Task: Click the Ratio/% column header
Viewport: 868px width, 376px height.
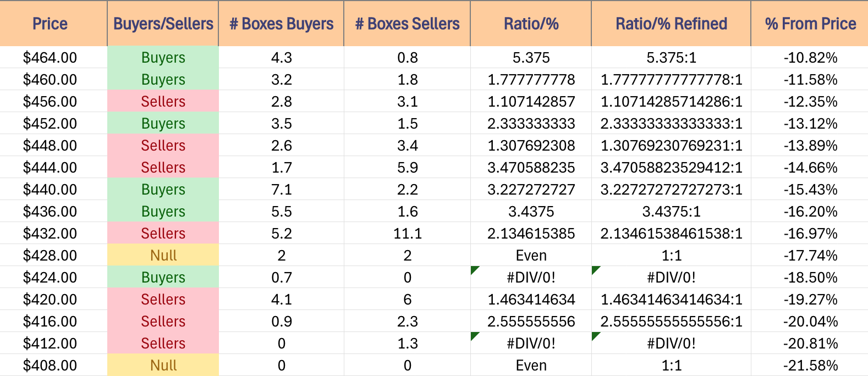Action: (531, 23)
